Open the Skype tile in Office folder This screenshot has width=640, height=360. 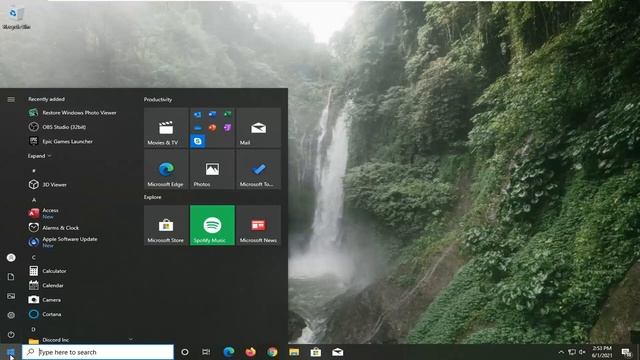tap(198, 141)
